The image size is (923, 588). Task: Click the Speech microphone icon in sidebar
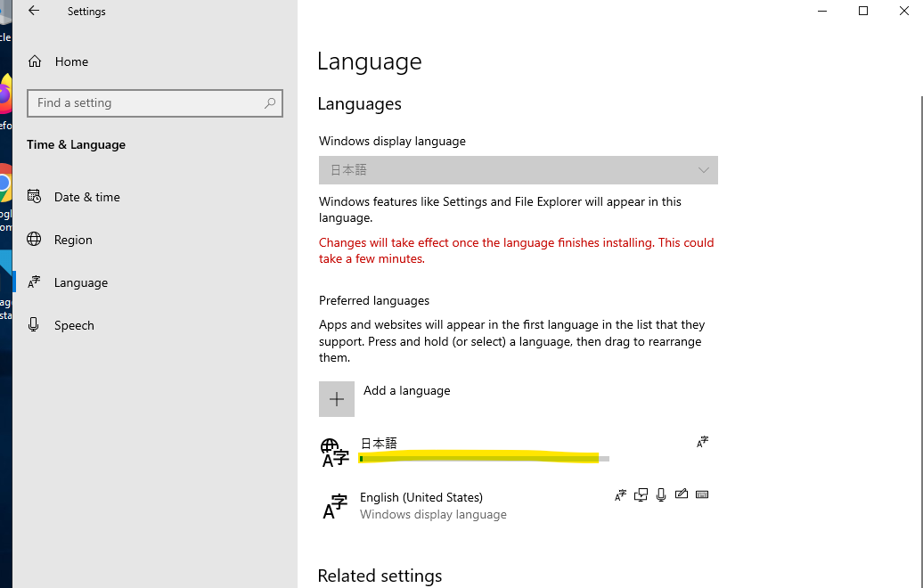(x=34, y=324)
